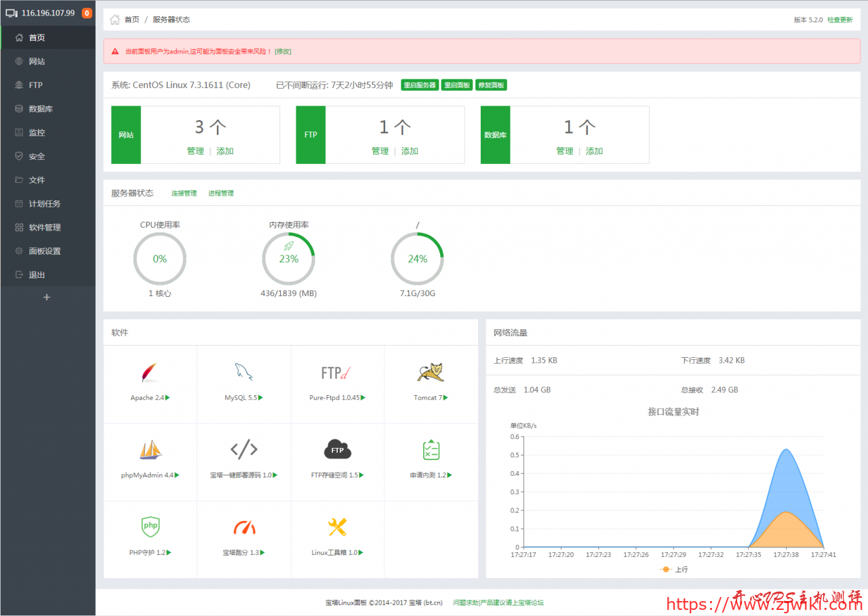Launch phpMyAdmin 4.4 sailboat icon
The image size is (868, 616).
[150, 450]
